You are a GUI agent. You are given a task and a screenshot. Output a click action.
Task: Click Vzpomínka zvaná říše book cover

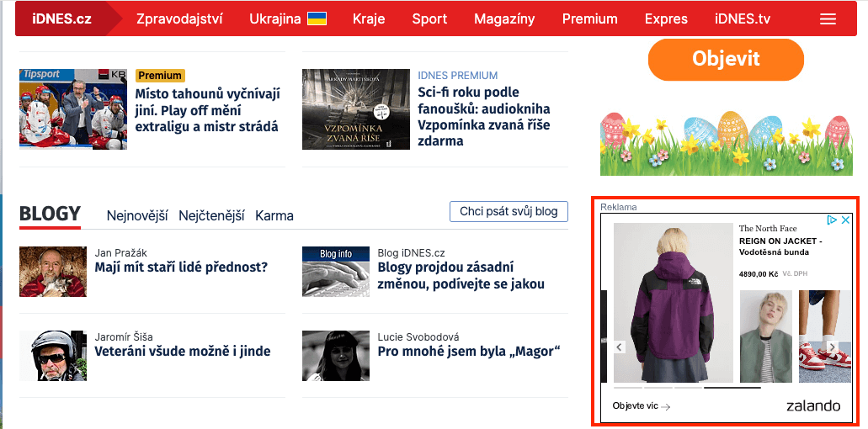point(356,109)
